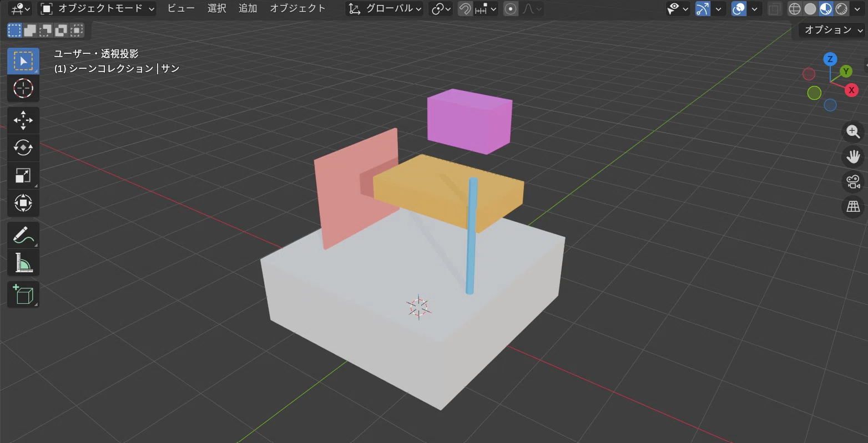Set selection mode to extend
Viewport: 868px width, 443px height.
click(30, 30)
